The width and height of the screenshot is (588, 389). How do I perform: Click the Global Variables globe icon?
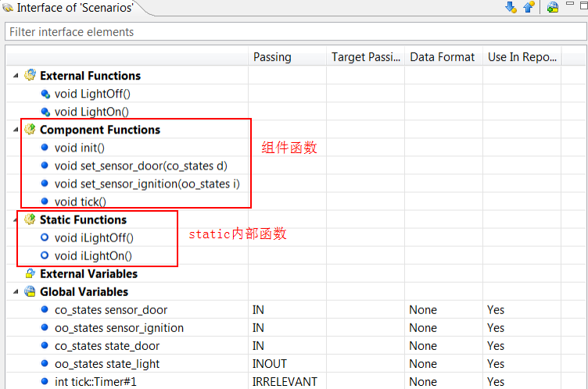(x=30, y=291)
